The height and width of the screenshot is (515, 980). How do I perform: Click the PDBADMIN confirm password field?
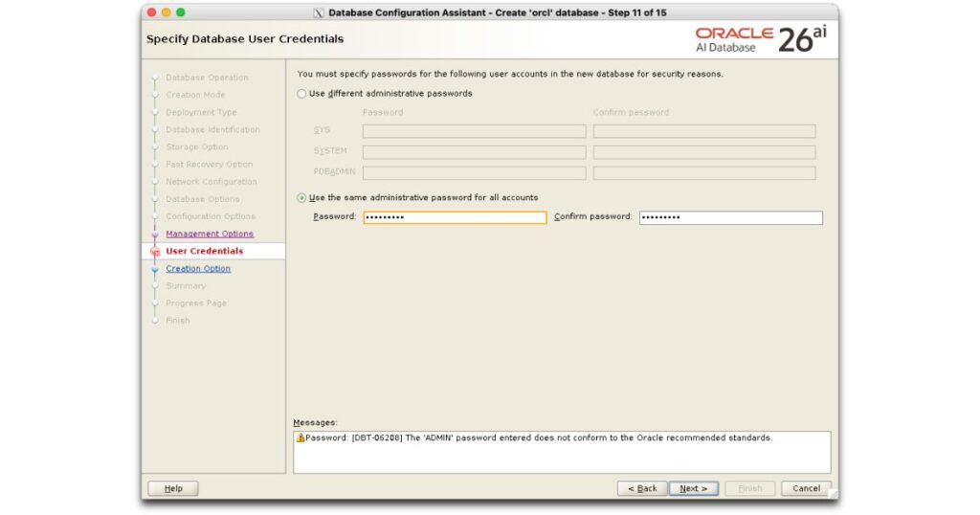click(x=704, y=173)
